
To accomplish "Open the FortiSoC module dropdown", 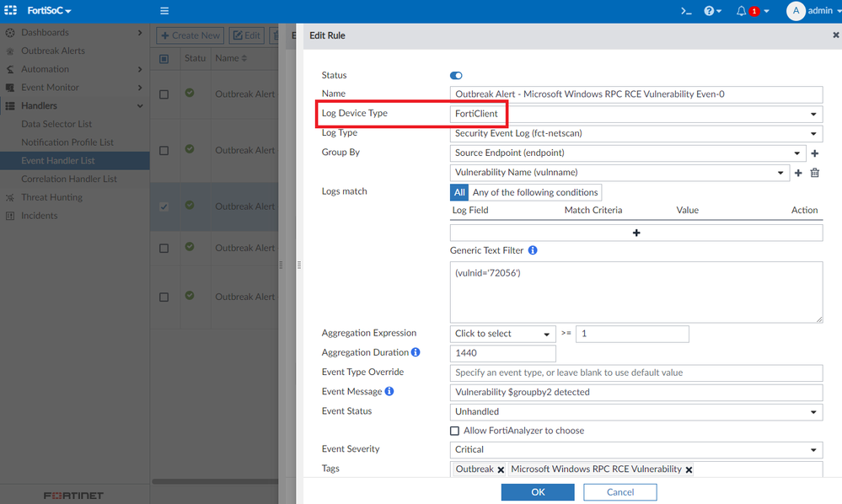I will pyautogui.click(x=49, y=10).
